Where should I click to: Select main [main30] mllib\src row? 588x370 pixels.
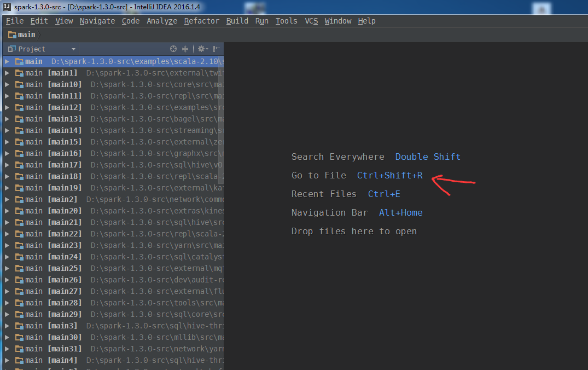click(x=113, y=337)
